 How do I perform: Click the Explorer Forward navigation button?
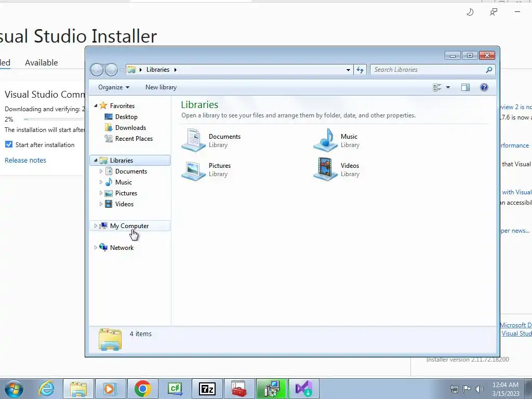pyautogui.click(x=111, y=70)
